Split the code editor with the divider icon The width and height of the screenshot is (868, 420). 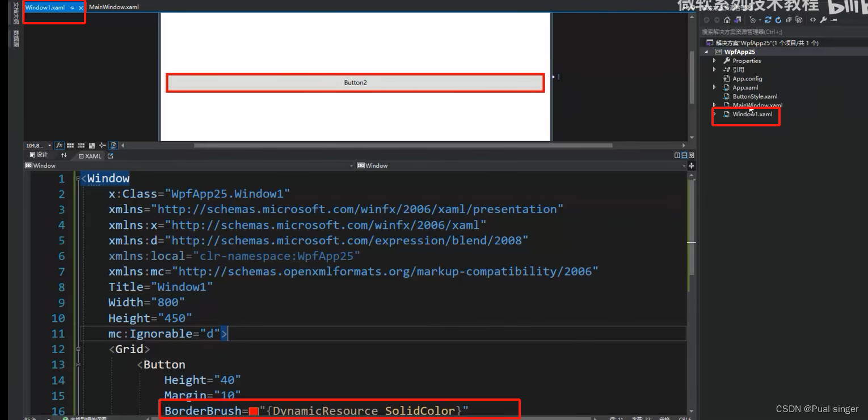coord(692,166)
